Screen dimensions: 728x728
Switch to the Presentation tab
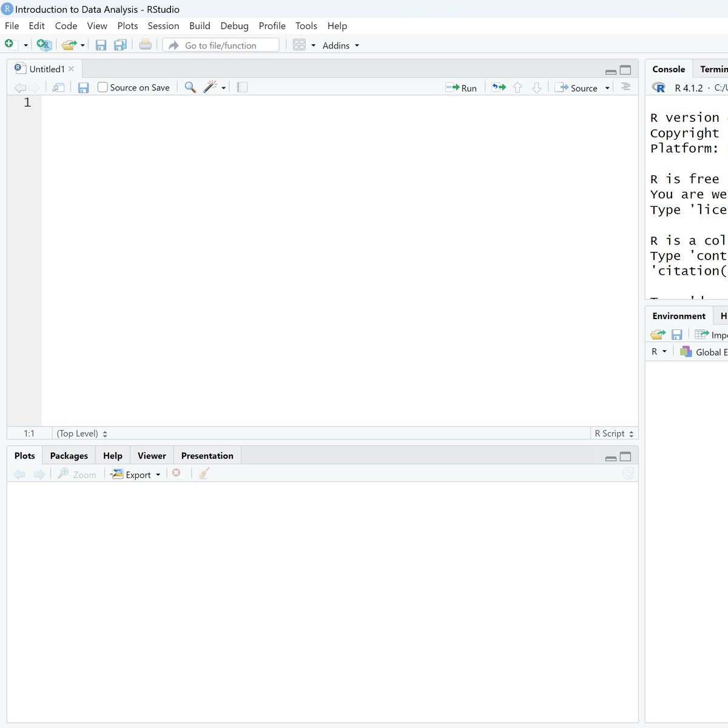tap(207, 456)
